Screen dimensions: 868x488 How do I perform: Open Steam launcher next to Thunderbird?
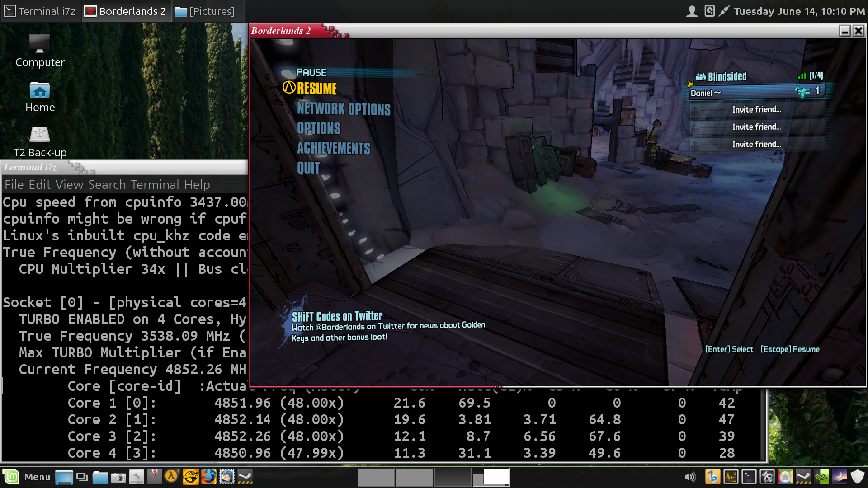(245, 477)
